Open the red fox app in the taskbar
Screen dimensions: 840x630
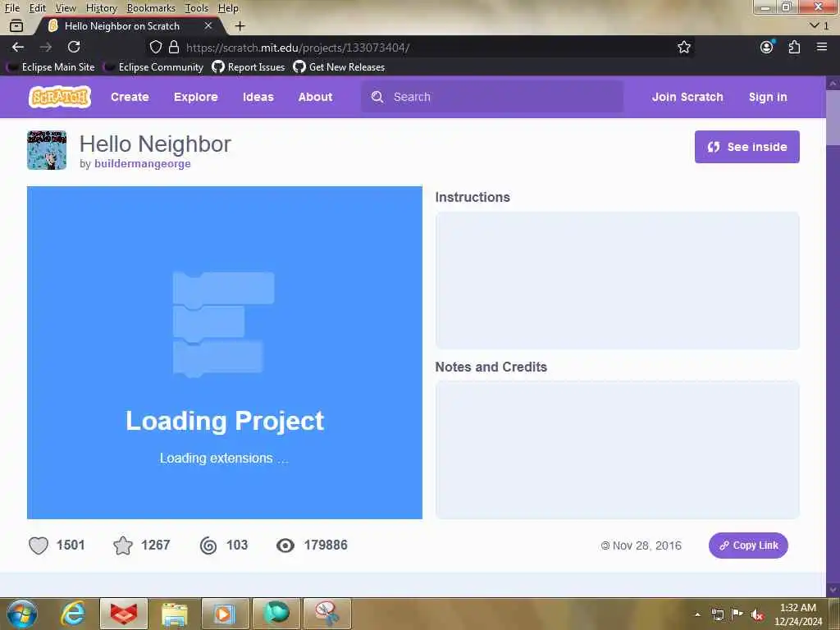coord(124,614)
